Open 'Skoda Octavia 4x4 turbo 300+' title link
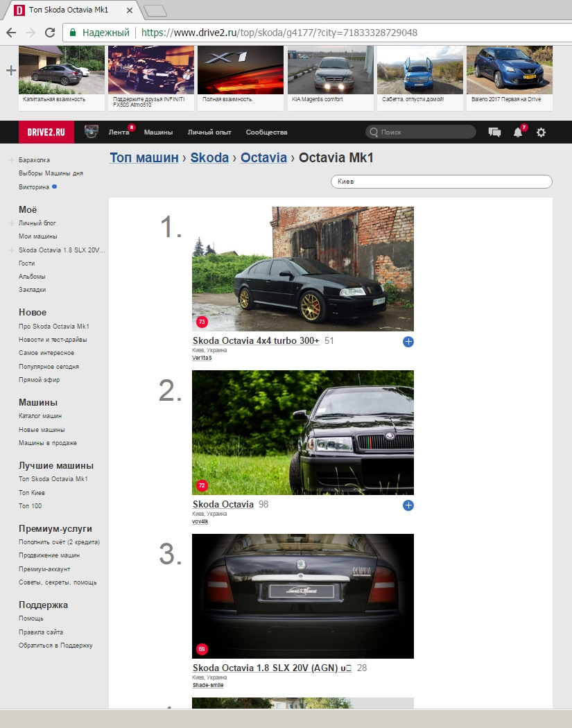Screen dimensions: 572x728 (x=256, y=341)
